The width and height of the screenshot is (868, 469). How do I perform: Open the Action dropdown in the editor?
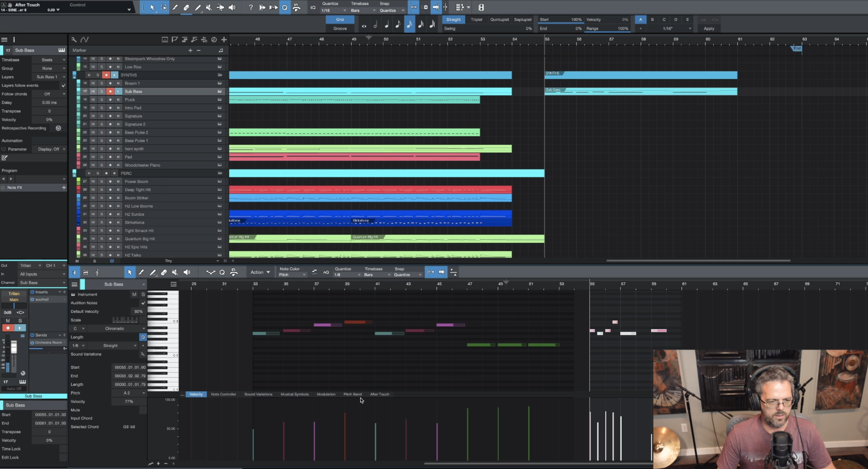[x=260, y=272]
